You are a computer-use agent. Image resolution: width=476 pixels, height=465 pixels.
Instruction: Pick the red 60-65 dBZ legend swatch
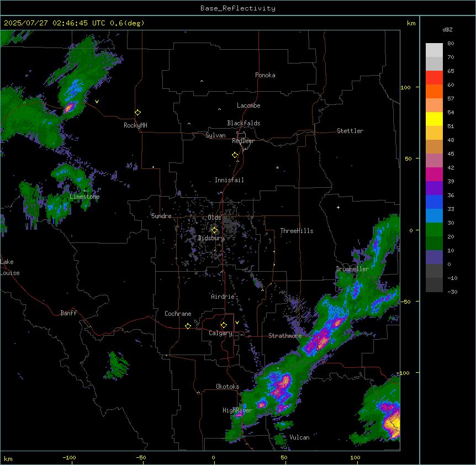tap(434, 77)
